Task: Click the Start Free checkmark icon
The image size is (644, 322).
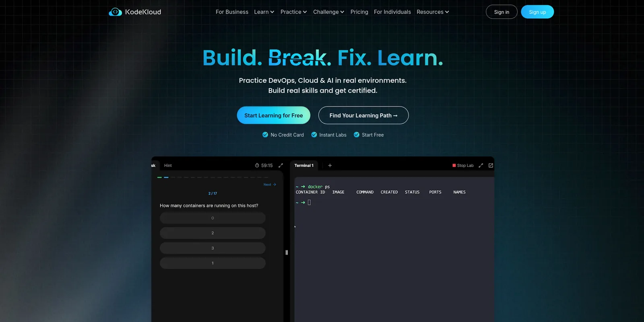Action: coord(357,135)
